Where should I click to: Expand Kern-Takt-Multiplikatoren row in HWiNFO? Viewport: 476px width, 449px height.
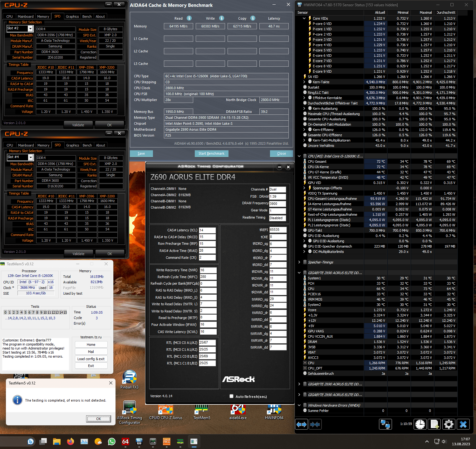(304, 140)
